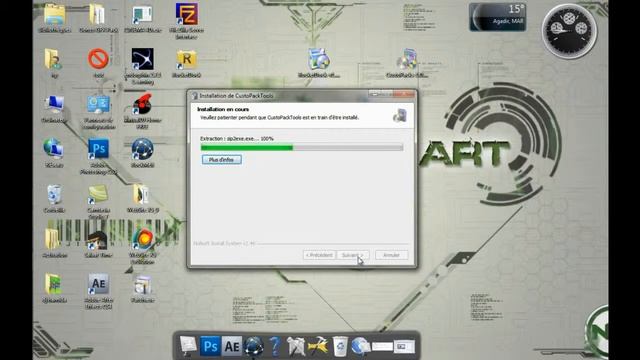Image resolution: width=640 pixels, height=360 pixels.
Task: Click blue sphere icon in the dock
Action: coord(253,347)
